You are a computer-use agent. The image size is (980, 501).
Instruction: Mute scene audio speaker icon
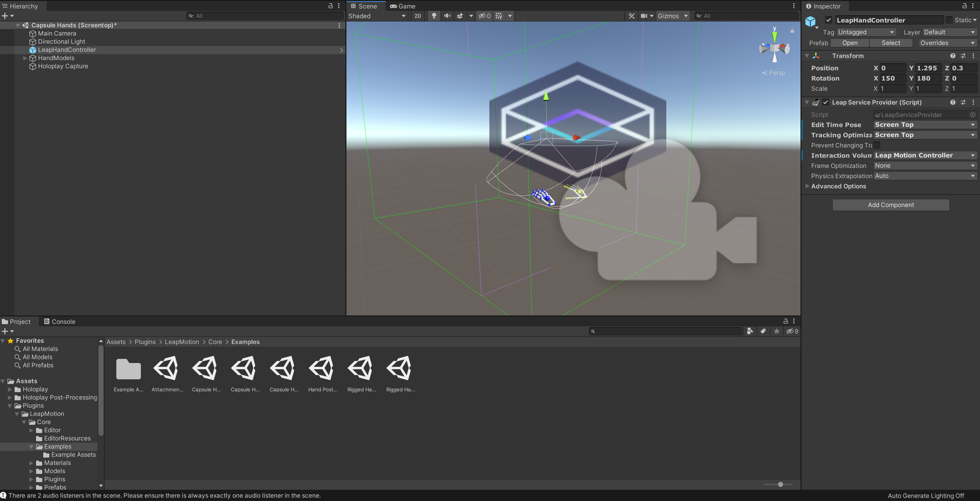coord(447,16)
